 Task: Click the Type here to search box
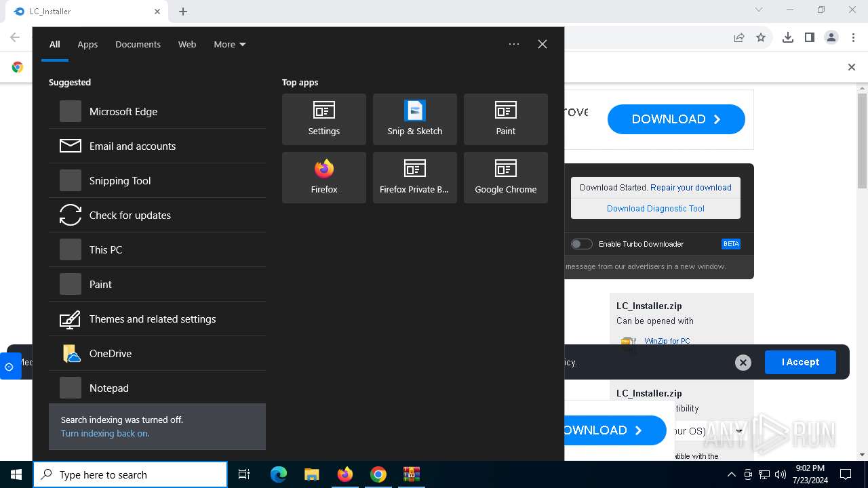click(130, 474)
